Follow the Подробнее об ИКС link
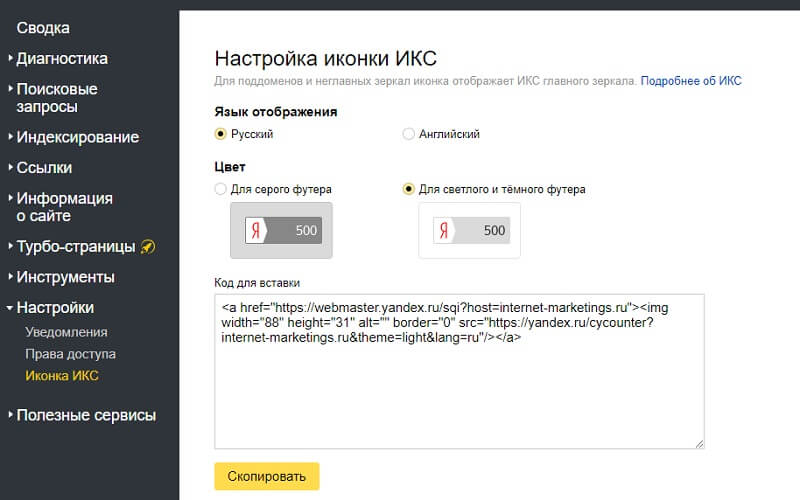Viewport: 800px width, 500px height. 691,80
